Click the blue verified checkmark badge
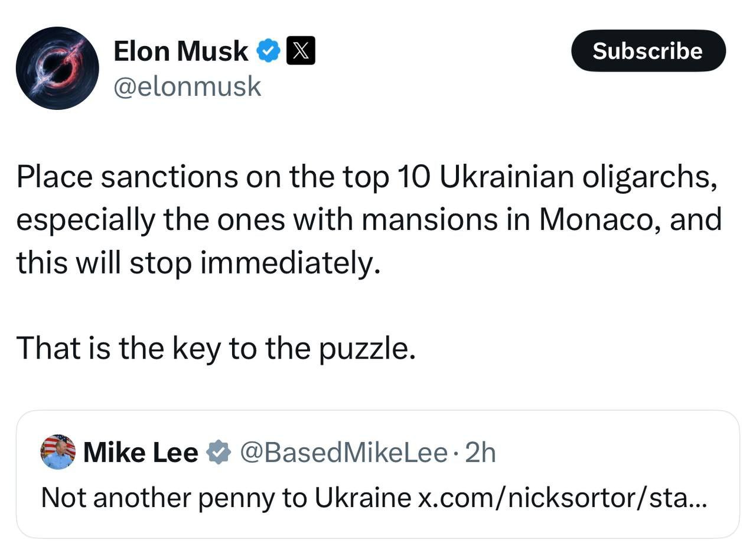The height and width of the screenshot is (546, 756). point(268,51)
